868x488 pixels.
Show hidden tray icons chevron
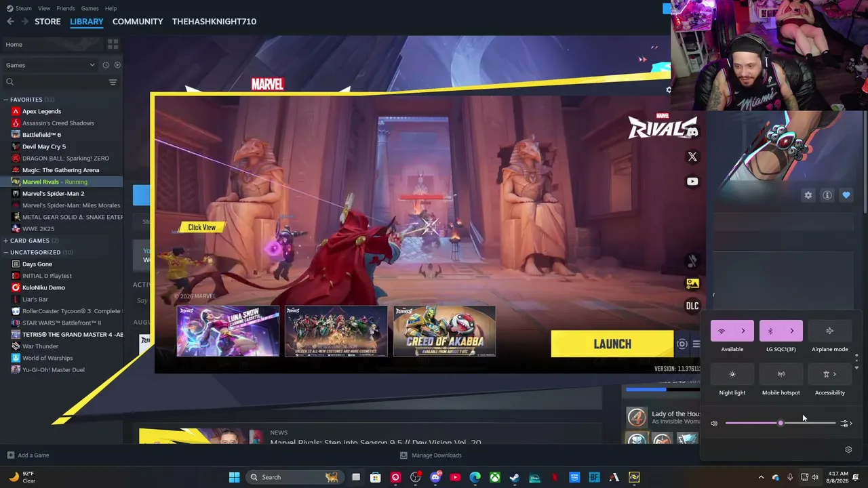click(761, 477)
